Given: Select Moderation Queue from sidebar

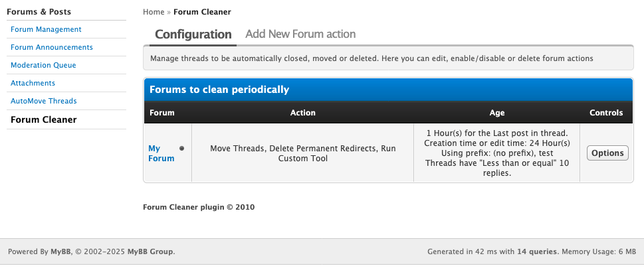Looking at the screenshot, I should 43,65.
